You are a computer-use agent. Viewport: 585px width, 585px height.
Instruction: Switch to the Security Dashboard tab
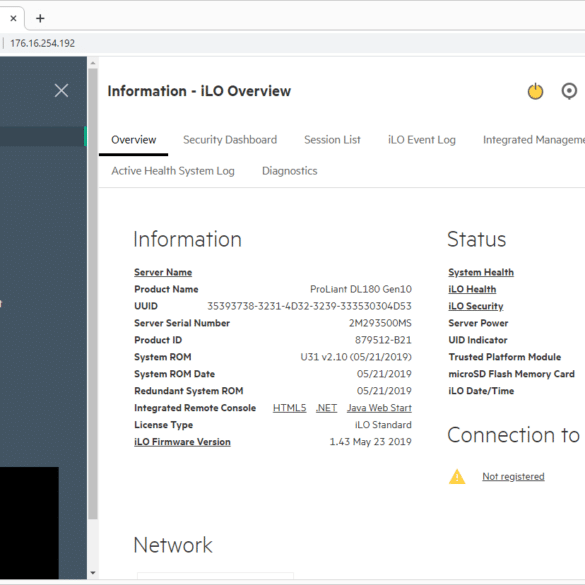230,140
